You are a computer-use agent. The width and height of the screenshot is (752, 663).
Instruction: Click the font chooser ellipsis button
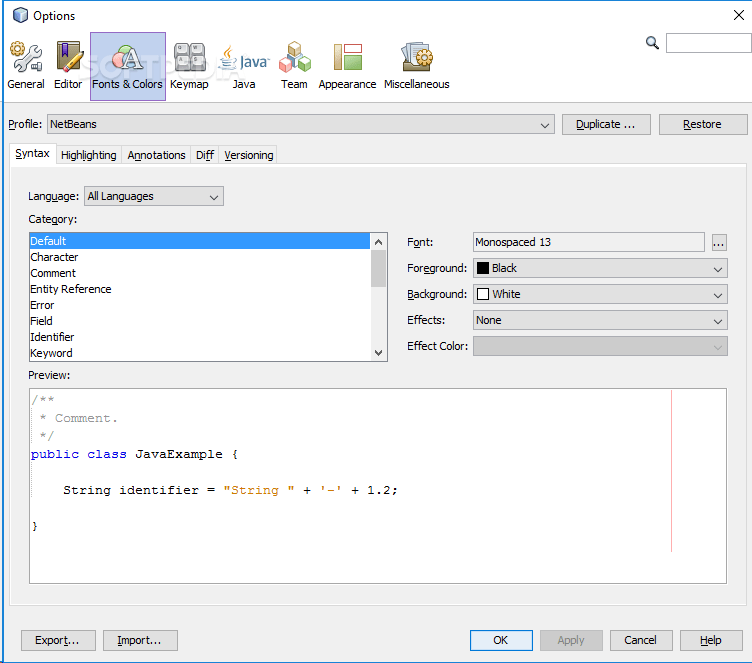(x=718, y=243)
